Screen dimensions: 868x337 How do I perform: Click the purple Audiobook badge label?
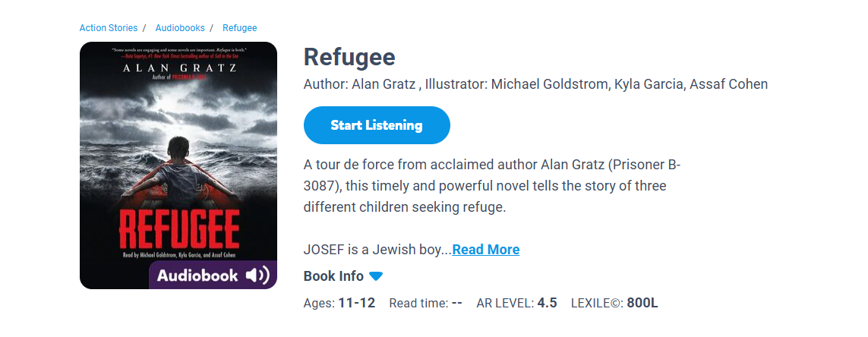197,276
